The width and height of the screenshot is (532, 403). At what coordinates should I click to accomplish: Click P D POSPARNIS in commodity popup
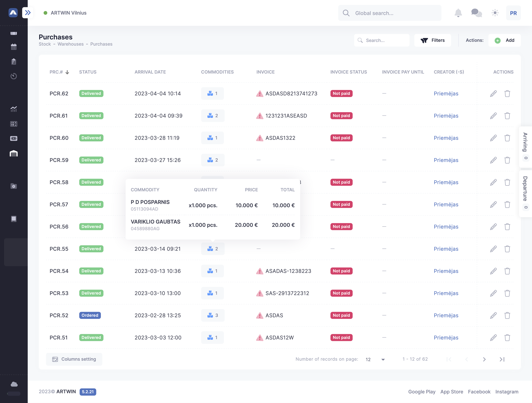coord(150,202)
